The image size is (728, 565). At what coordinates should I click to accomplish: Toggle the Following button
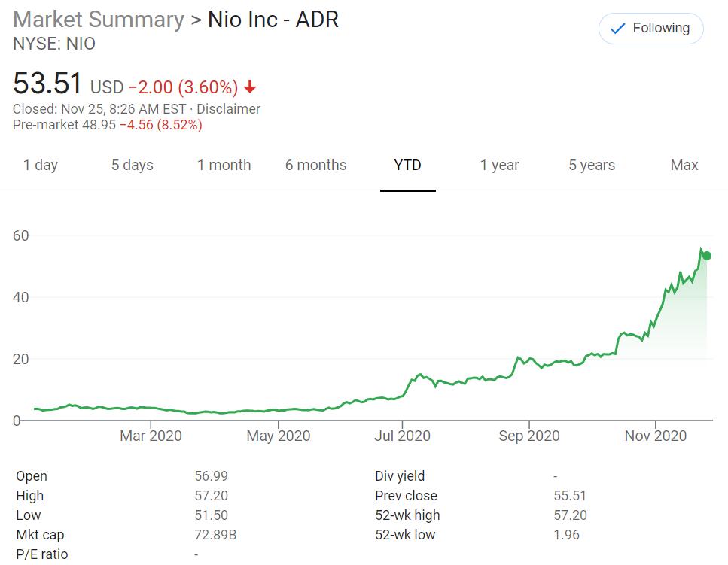(x=650, y=29)
